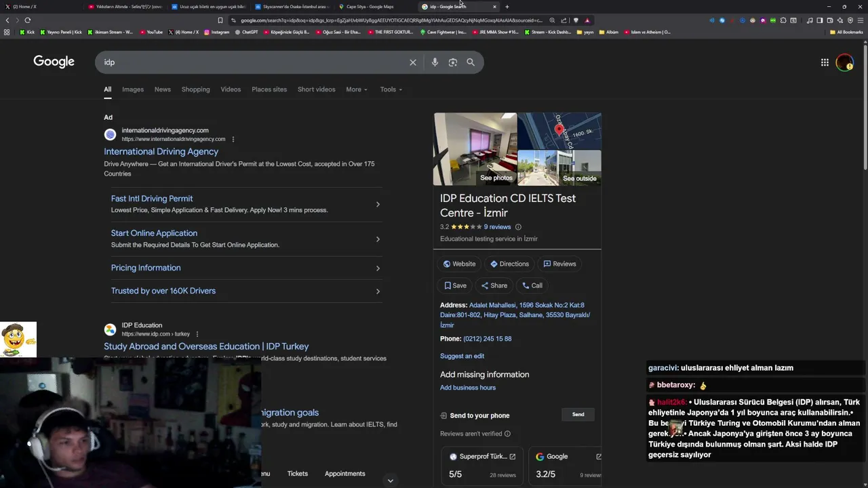This screenshot has height=488, width=868.
Task: Click the Website button in the knowledge panel
Action: pos(459,264)
